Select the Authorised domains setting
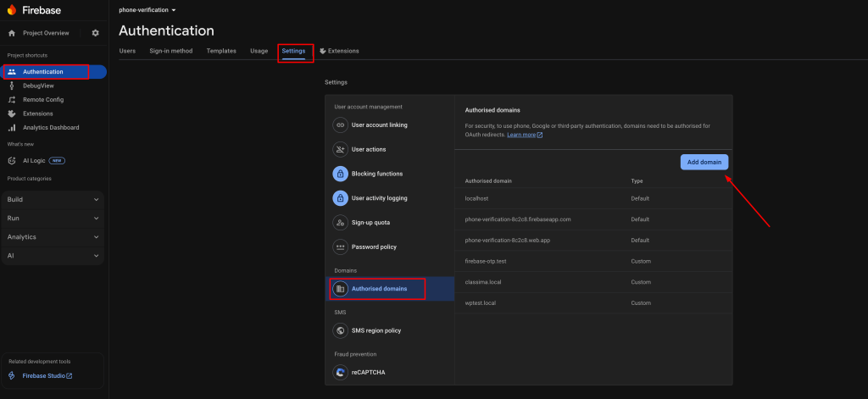The width and height of the screenshot is (868, 399). pos(390,289)
